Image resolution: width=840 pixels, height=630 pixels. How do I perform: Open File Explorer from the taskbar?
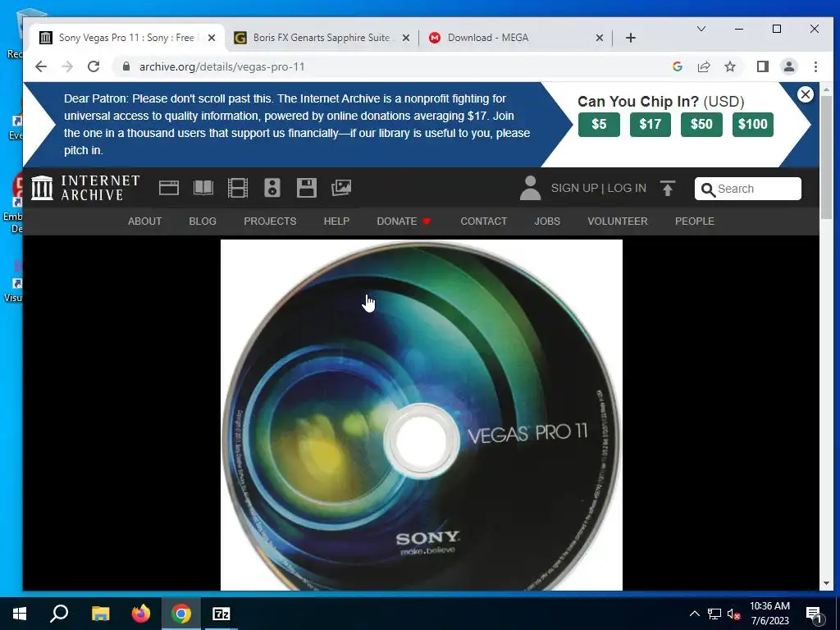point(100,614)
